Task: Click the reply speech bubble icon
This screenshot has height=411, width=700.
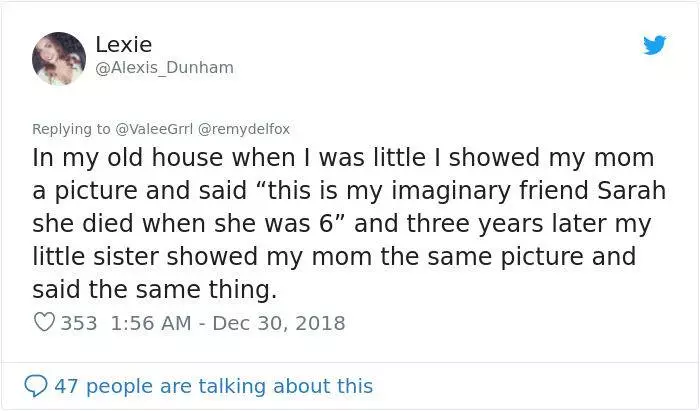Action: (x=35, y=386)
